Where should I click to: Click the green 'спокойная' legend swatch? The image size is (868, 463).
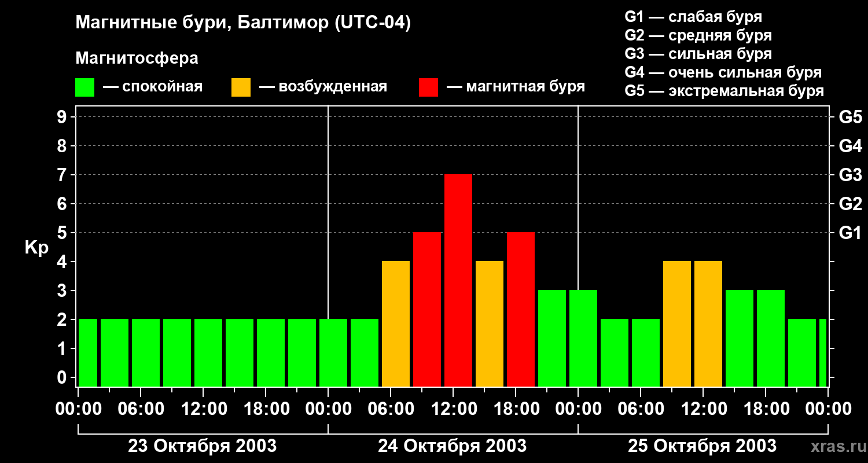pos(84,87)
